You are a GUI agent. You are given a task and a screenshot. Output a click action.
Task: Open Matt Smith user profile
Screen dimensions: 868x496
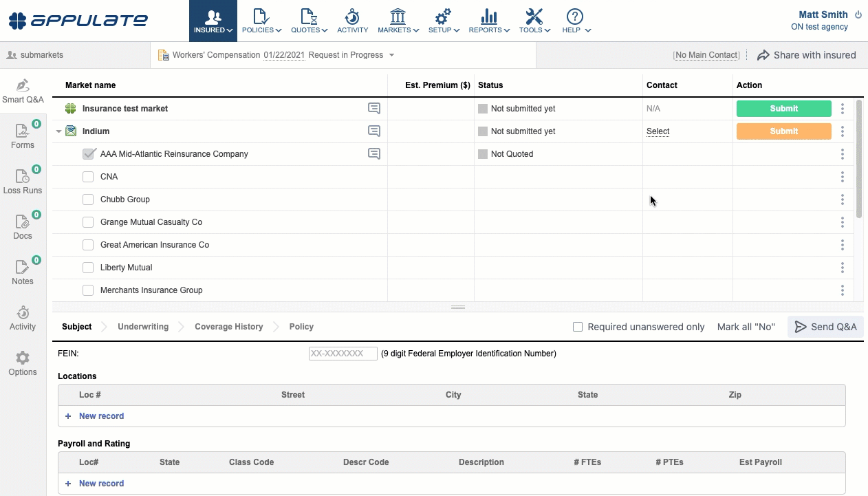823,14
